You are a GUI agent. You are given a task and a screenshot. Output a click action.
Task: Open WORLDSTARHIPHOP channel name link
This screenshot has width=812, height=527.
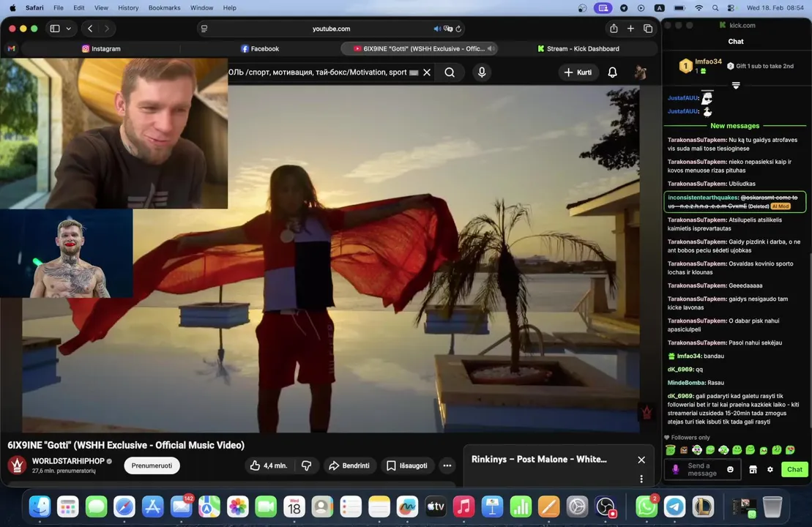point(68,460)
